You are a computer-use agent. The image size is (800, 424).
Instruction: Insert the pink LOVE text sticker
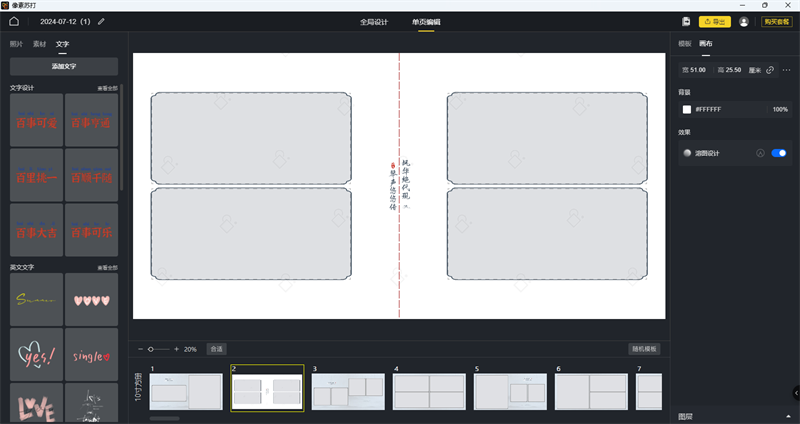point(36,403)
